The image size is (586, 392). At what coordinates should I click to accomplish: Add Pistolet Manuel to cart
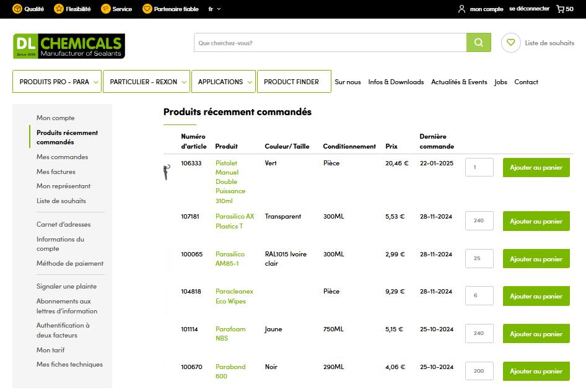click(536, 167)
